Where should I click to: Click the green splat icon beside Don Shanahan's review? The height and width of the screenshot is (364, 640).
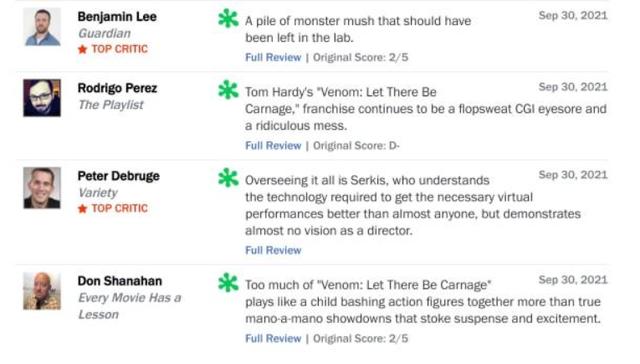pyautogui.click(x=228, y=283)
